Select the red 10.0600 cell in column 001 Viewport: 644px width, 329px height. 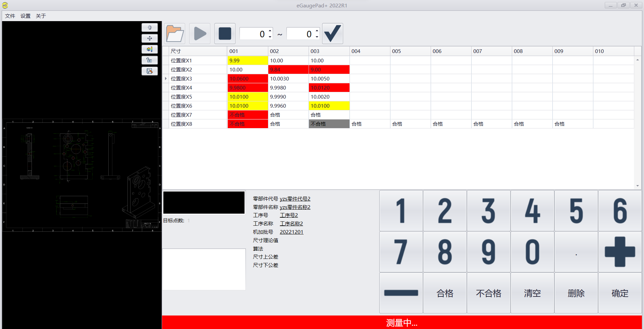(248, 78)
